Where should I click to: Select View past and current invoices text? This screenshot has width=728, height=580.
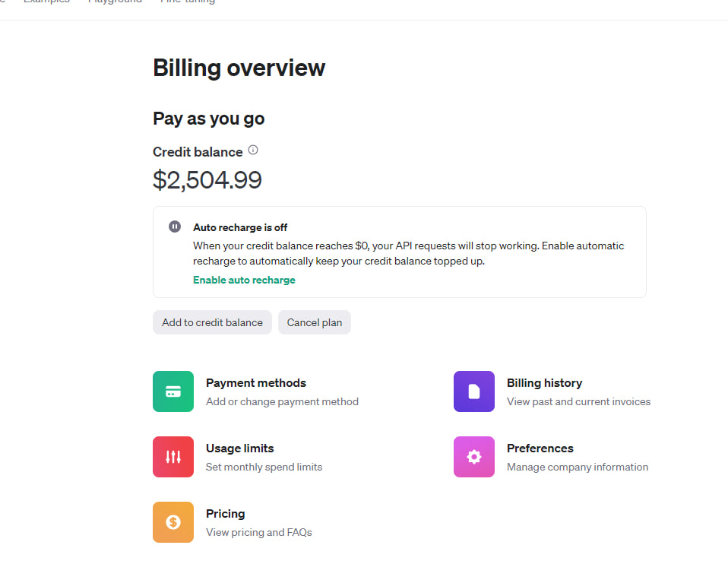[x=578, y=401]
